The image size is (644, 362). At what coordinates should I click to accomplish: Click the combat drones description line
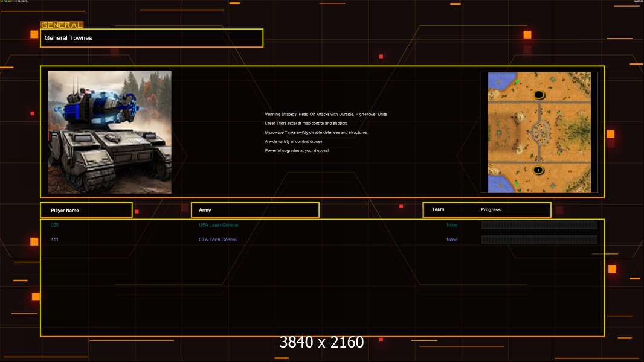click(294, 141)
